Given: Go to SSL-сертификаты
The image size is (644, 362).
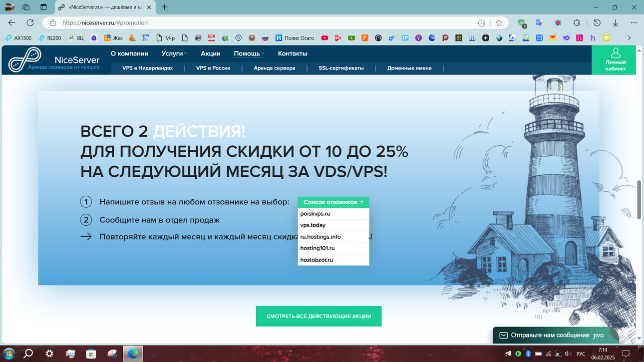Looking at the screenshot, I should (341, 68).
